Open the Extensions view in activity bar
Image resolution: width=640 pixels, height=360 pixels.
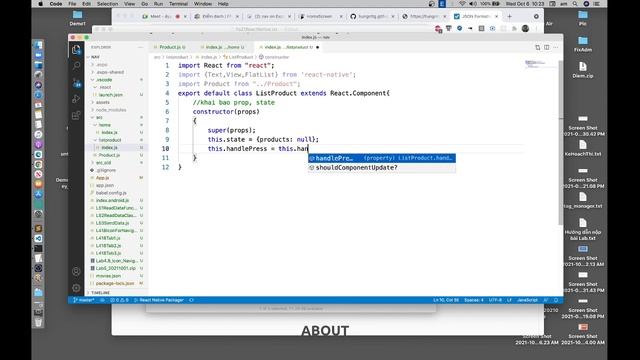click(x=76, y=116)
